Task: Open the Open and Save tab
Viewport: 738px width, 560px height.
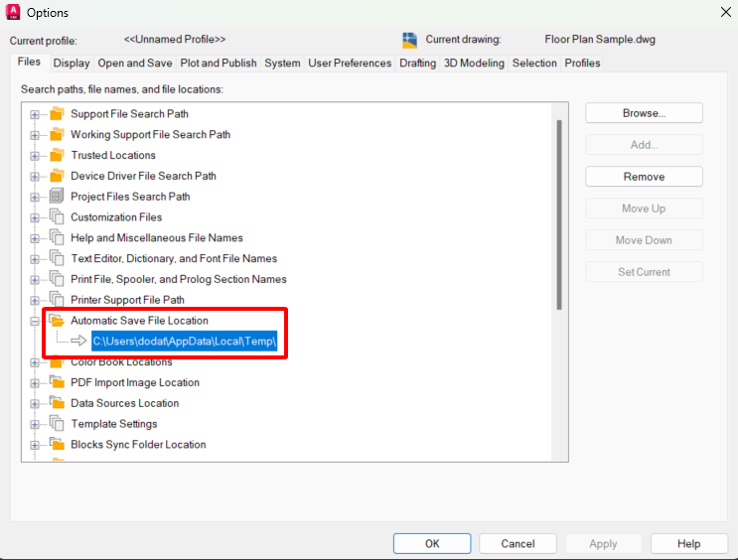Action: [135, 64]
